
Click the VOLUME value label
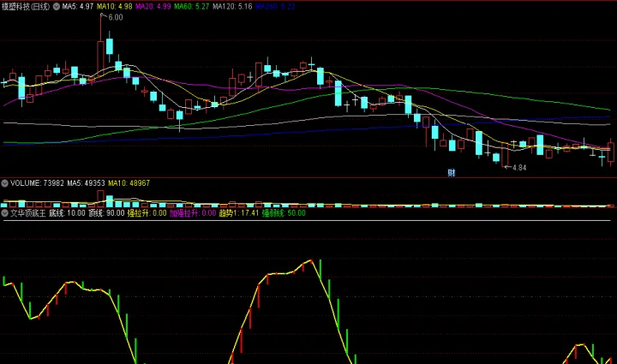35,183
